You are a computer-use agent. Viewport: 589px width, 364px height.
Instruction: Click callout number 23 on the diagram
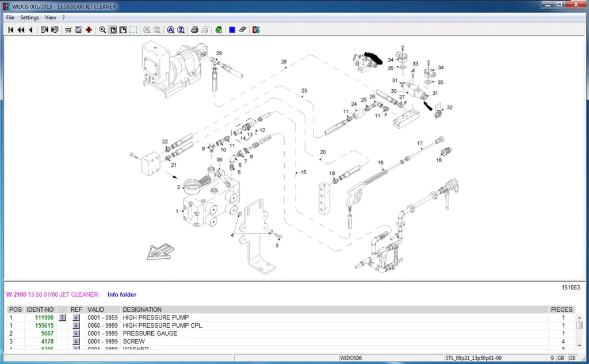[304, 90]
